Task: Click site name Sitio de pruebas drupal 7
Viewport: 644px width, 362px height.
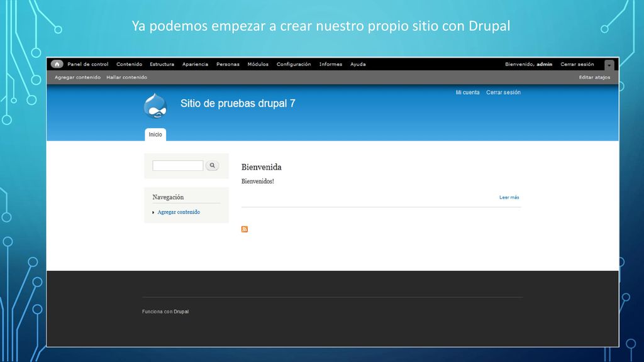Action: tap(238, 104)
